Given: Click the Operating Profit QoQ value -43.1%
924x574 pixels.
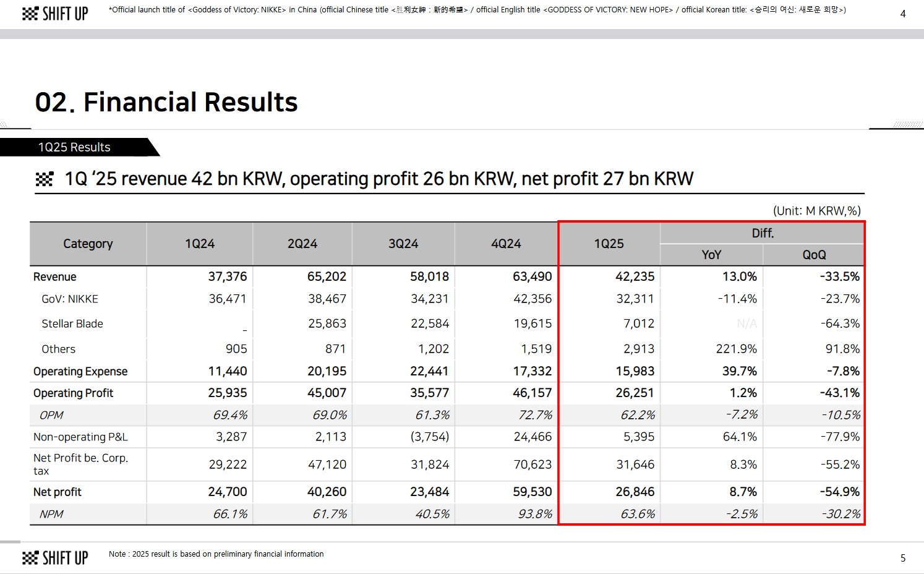Looking at the screenshot, I should pyautogui.click(x=841, y=393).
